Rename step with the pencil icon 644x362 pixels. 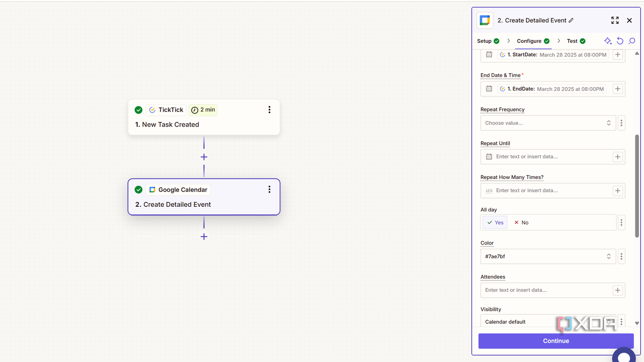click(x=571, y=21)
